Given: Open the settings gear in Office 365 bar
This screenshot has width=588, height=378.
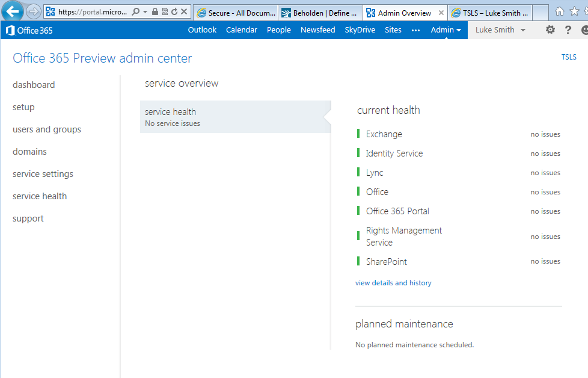Looking at the screenshot, I should click(x=550, y=30).
